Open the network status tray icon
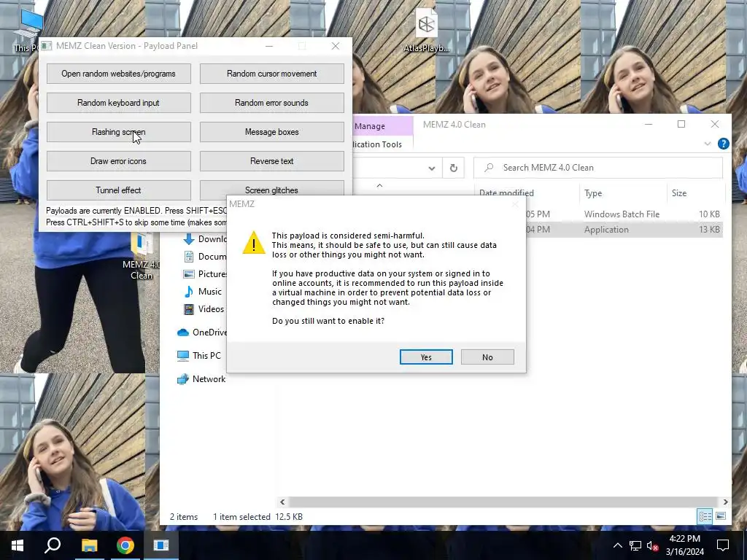 click(635, 545)
